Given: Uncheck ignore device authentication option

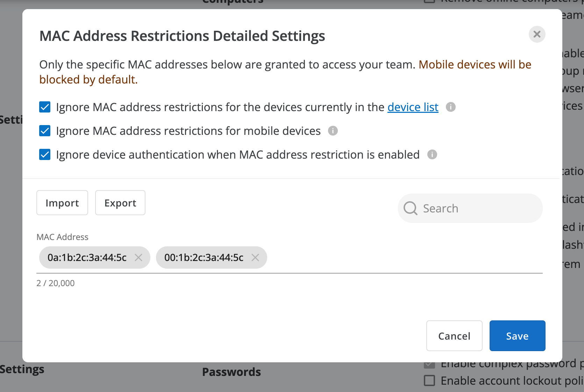Looking at the screenshot, I should (45, 154).
